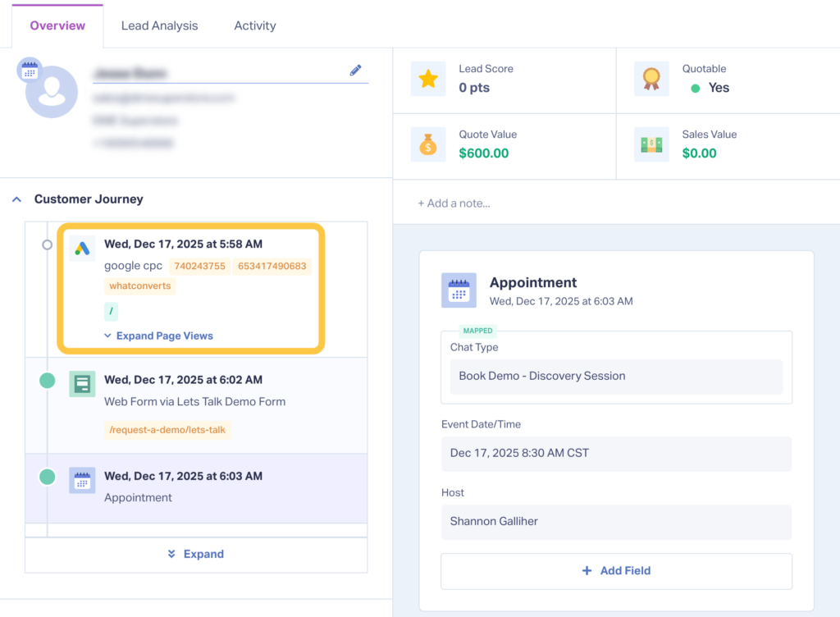
Task: Click the whatconverts source tag
Action: (x=137, y=286)
